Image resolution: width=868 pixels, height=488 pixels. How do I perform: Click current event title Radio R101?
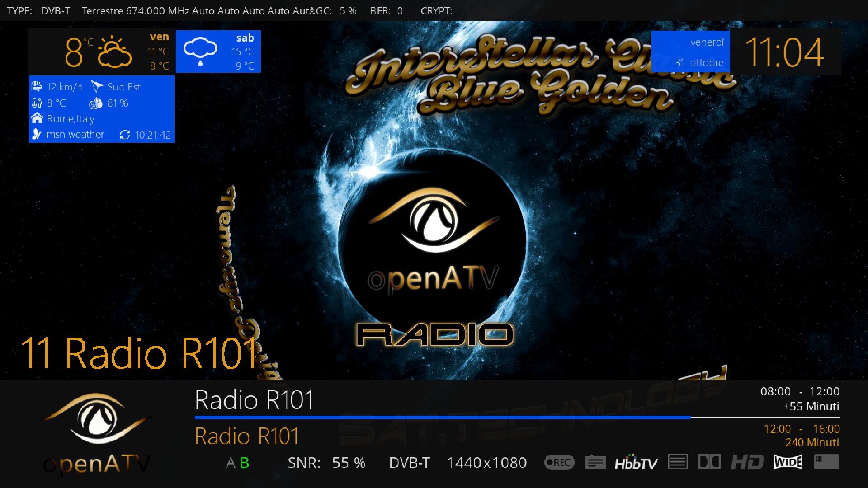254,400
